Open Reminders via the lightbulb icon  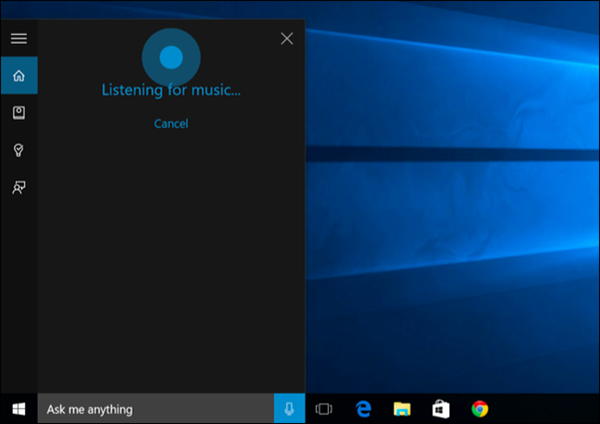tap(18, 150)
